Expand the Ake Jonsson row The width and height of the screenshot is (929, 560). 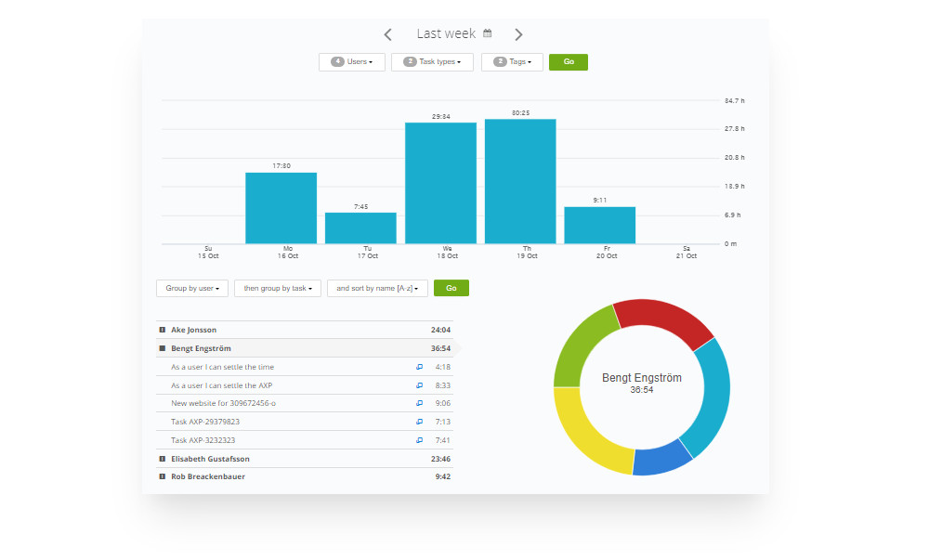click(163, 329)
